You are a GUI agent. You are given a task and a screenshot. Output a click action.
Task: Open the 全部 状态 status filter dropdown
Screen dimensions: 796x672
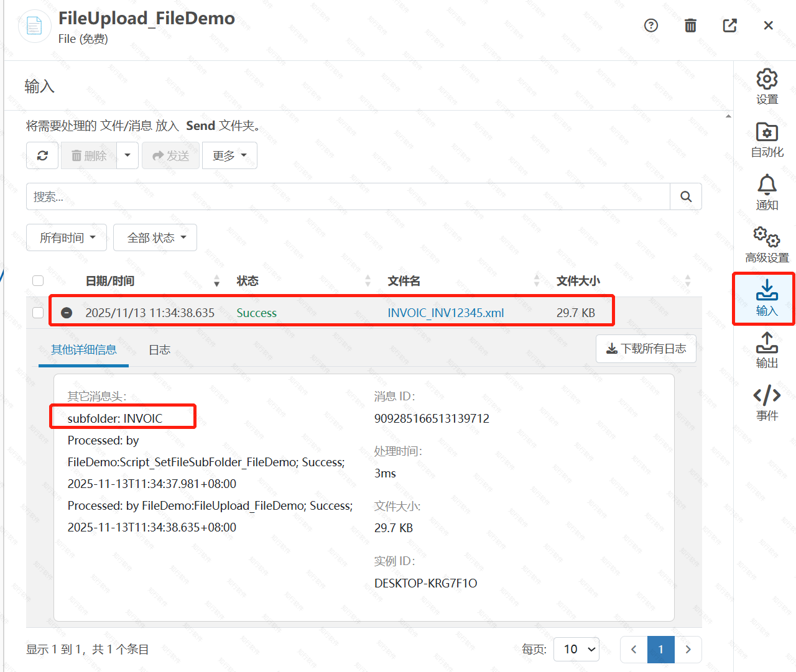[x=155, y=237]
